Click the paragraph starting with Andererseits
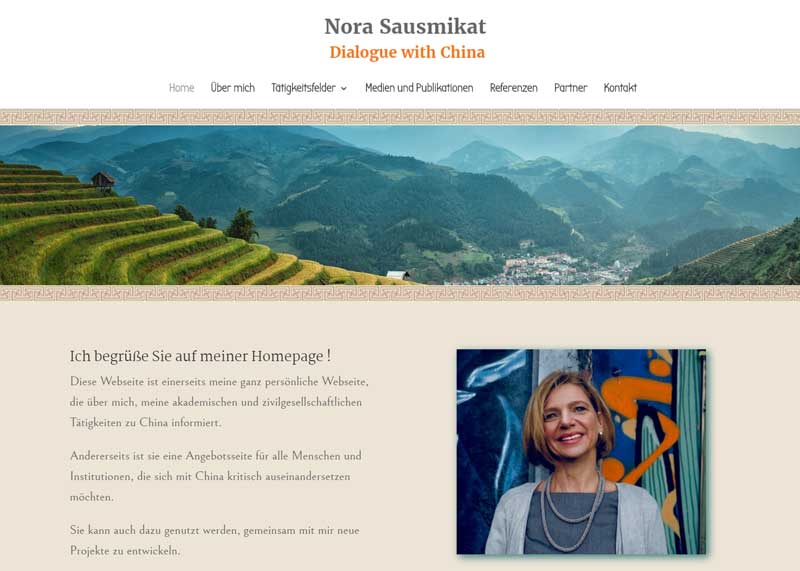The height and width of the screenshot is (571, 800). click(216, 476)
